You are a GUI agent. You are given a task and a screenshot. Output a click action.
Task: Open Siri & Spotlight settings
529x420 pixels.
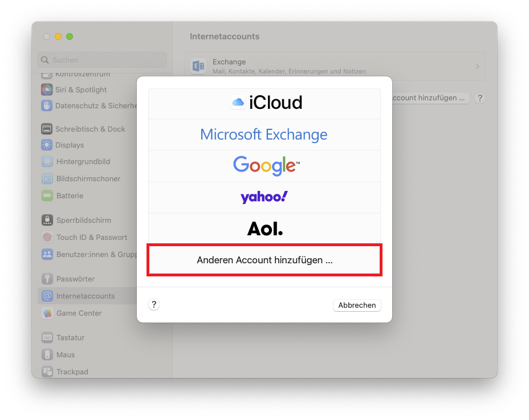(46, 89)
